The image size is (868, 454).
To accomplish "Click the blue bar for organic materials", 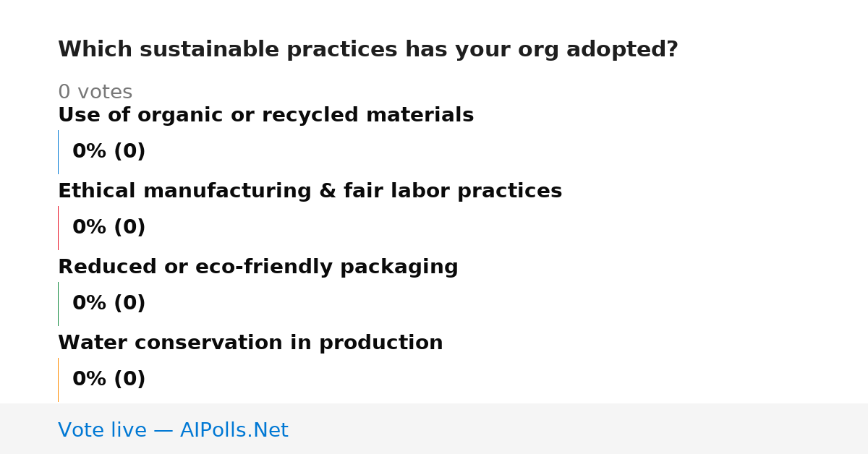I will (58, 152).
